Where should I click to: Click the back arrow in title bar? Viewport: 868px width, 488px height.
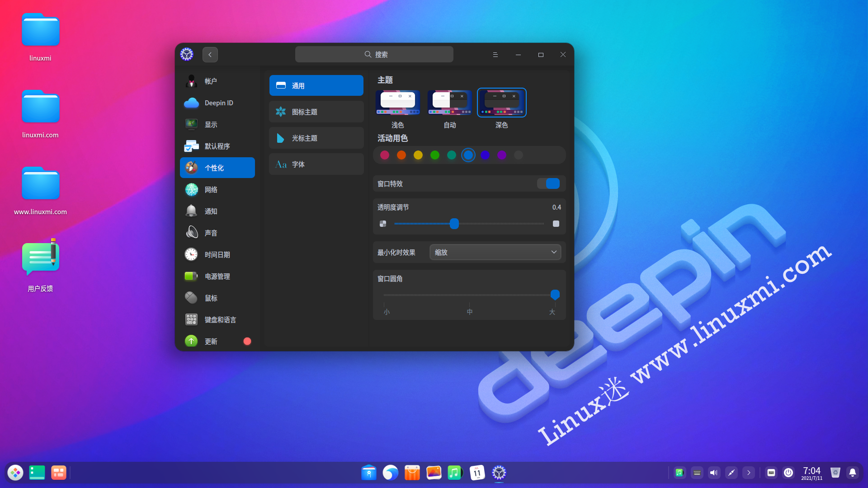pos(210,55)
